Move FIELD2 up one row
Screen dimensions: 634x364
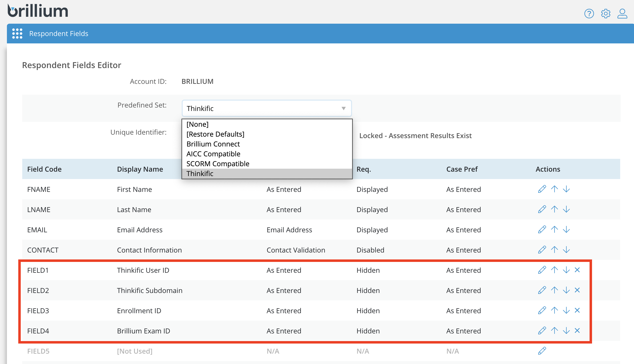point(555,290)
